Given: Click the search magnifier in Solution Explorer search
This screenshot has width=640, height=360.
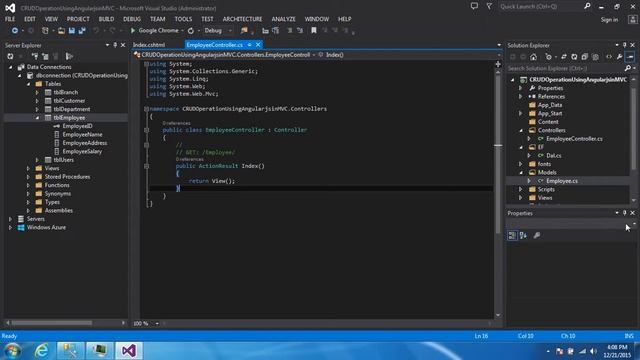Looking at the screenshot, I should (628, 68).
